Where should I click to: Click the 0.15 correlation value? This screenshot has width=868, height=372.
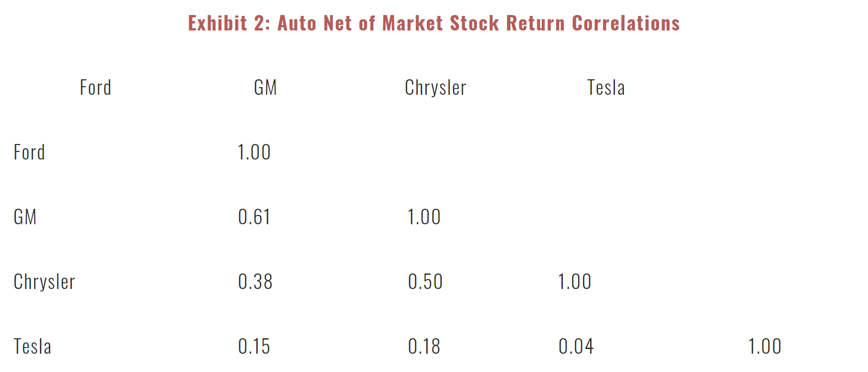point(254,347)
